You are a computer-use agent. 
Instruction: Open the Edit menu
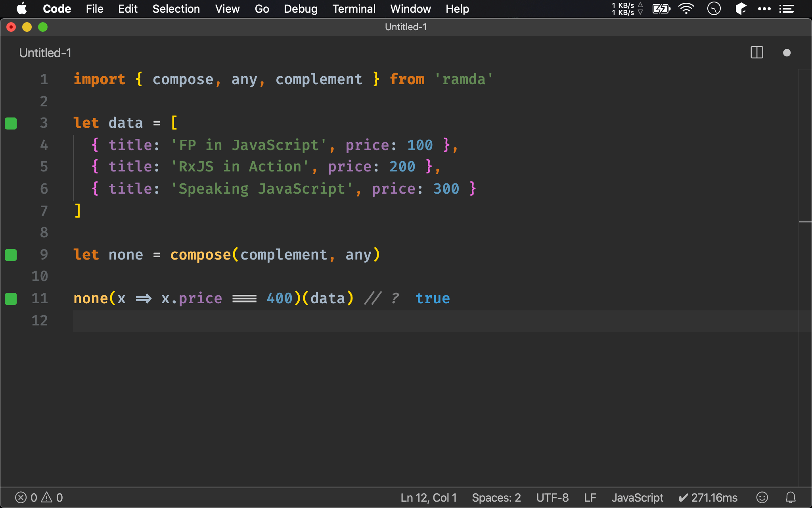[x=128, y=9]
